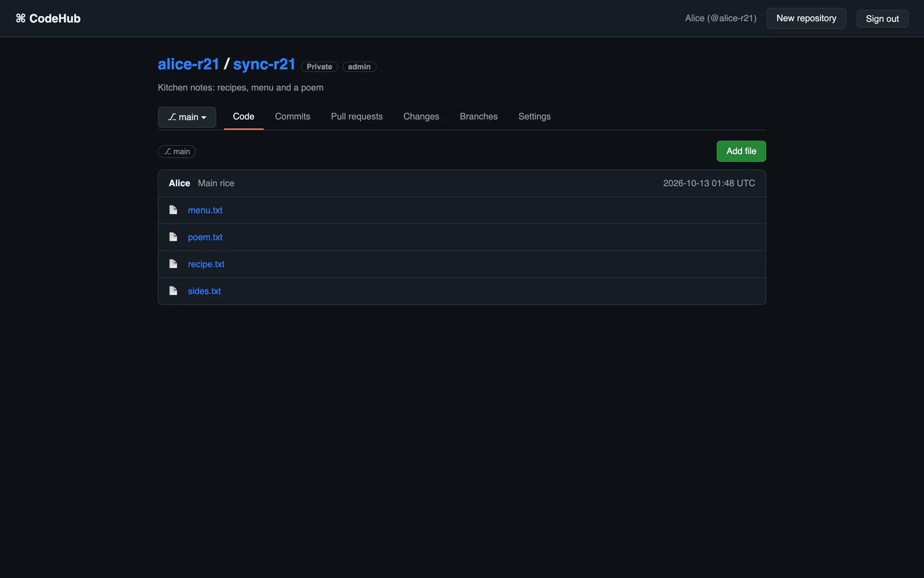The height and width of the screenshot is (578, 924).
Task: Create a New repository
Action: [806, 18]
